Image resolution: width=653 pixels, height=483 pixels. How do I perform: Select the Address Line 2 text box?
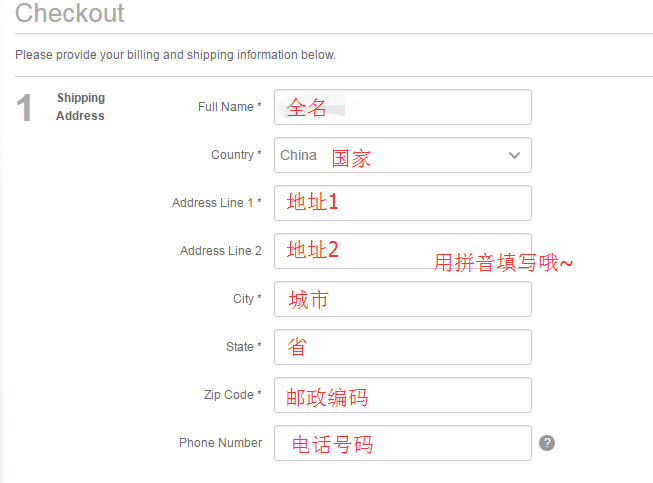pyautogui.click(x=403, y=251)
